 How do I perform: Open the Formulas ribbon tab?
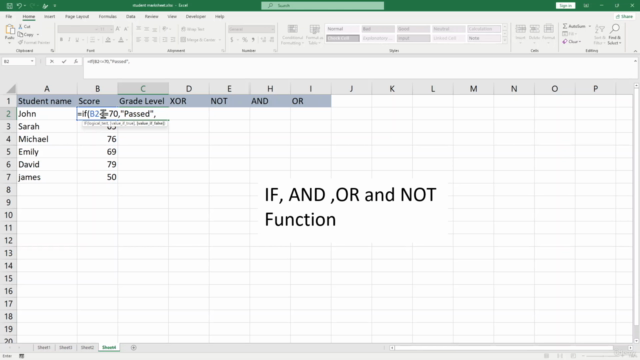tap(107, 16)
